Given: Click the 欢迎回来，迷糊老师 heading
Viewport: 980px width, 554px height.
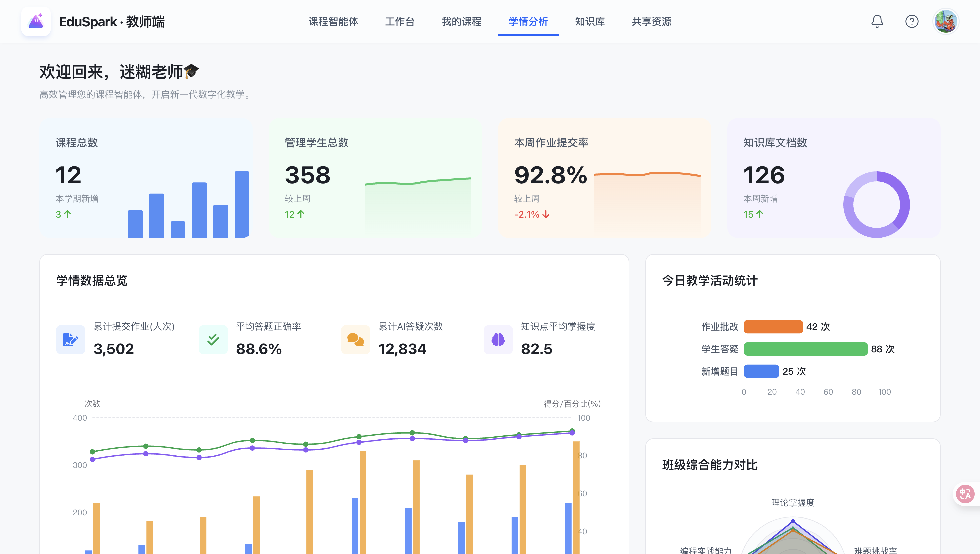Looking at the screenshot, I should (119, 72).
